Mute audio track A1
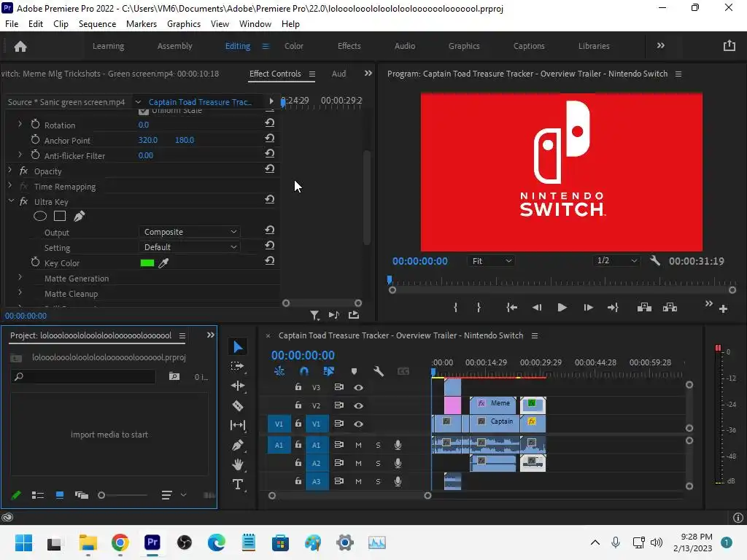Viewport: 747px width, 560px height. pyautogui.click(x=358, y=445)
